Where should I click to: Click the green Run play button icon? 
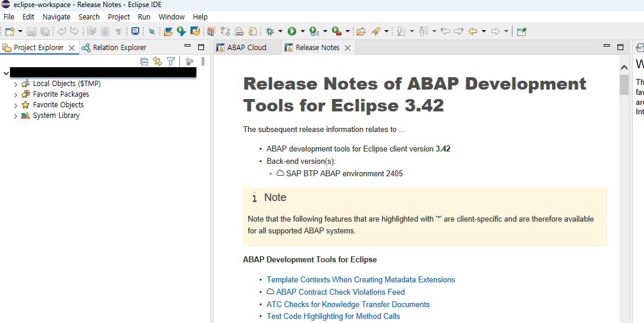(292, 31)
